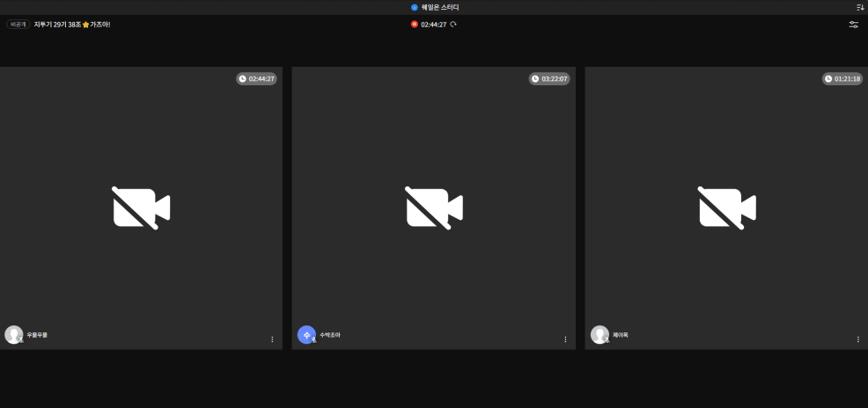The height and width of the screenshot is (408, 868).
Task: Open more options menu for 수박조아 tile
Action: [565, 339]
